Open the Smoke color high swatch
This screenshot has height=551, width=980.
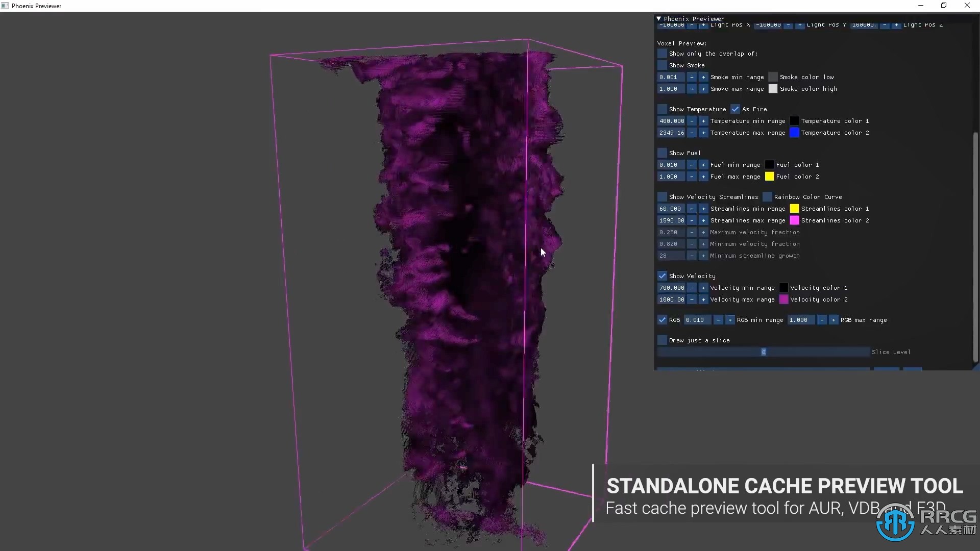tap(773, 89)
